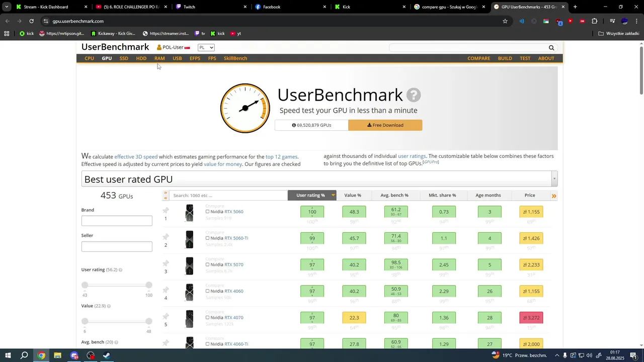This screenshot has width=644, height=362.
Task: Click the Search: 1060 etc table search box
Action: [228, 196]
